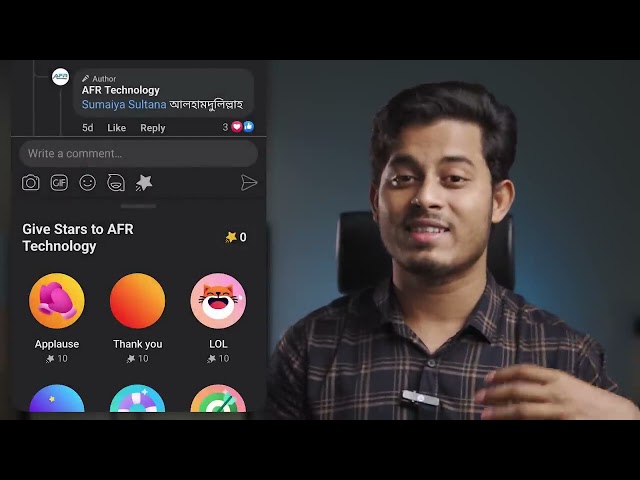Tap the Stars balance showing 0

pyautogui.click(x=236, y=237)
